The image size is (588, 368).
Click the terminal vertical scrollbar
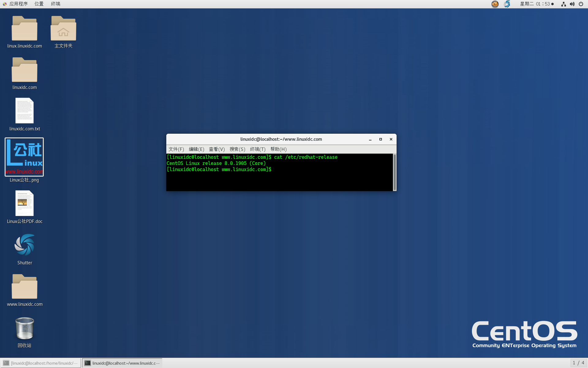coord(395,172)
